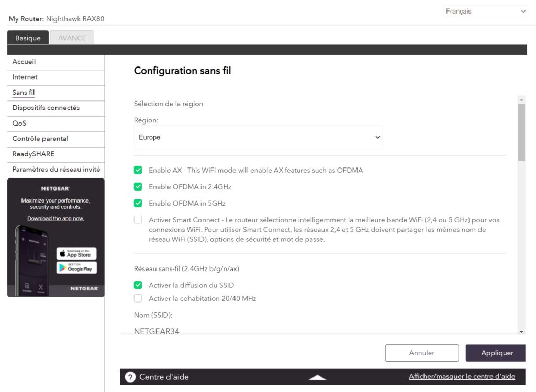Click the Nighthawk phone app image
The width and height of the screenshot is (536, 392).
[31, 261]
